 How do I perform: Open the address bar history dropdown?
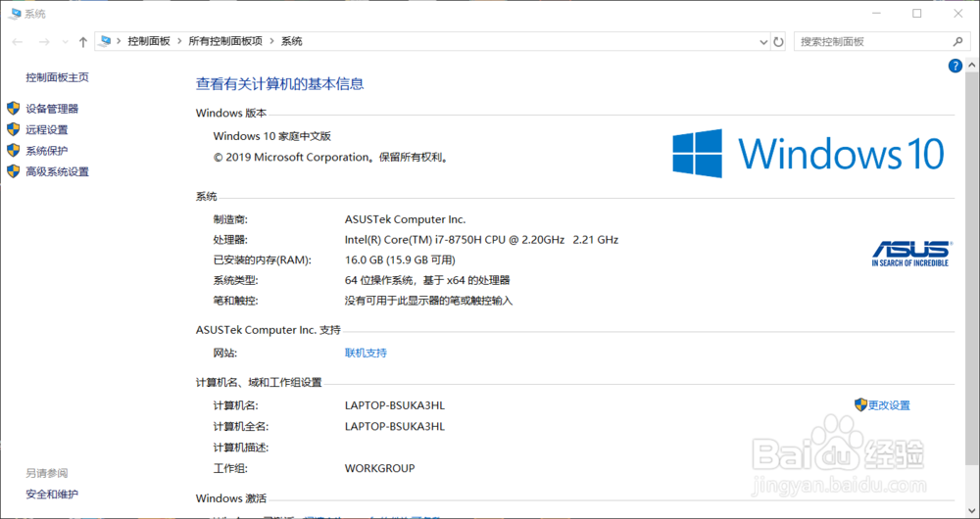pos(763,42)
